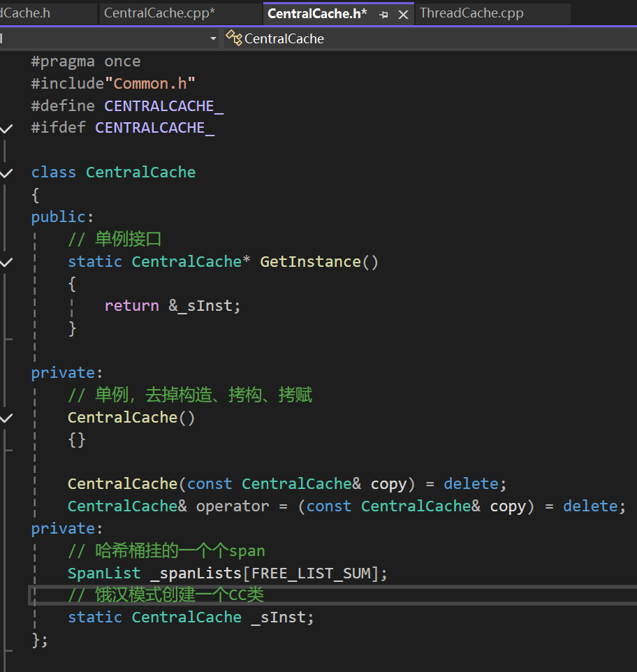Pin the CentralCache.h tab

click(x=383, y=15)
